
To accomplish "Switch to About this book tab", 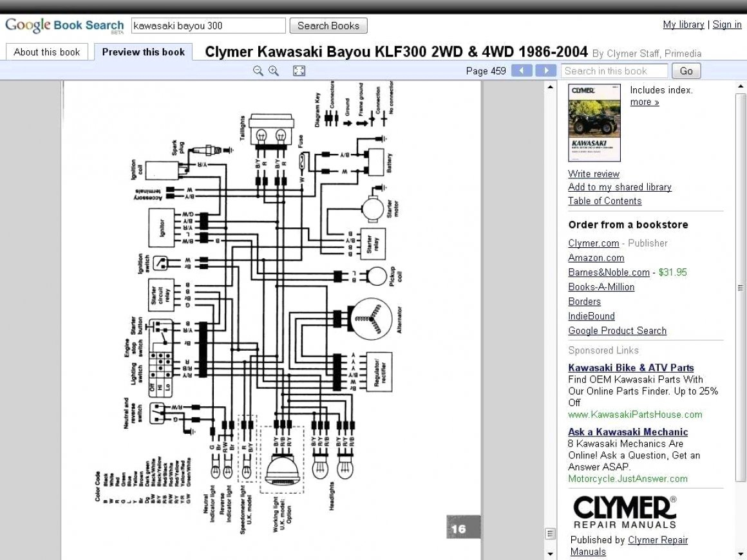I will [x=47, y=52].
